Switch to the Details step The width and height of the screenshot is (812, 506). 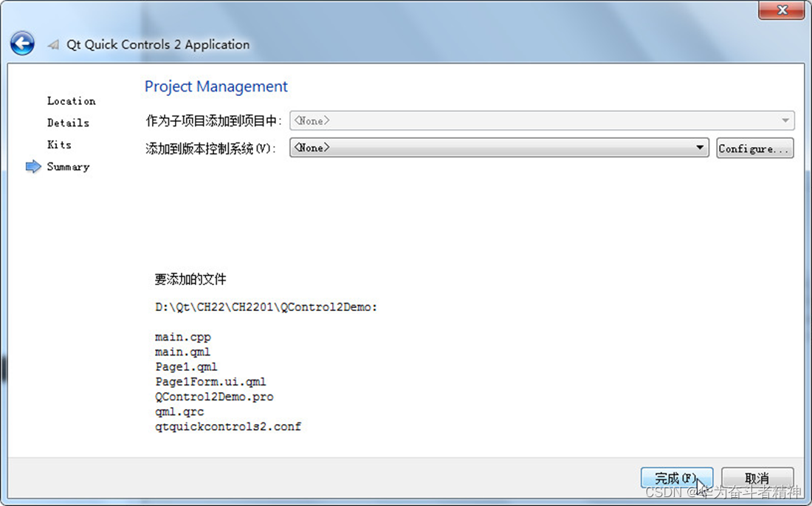[x=68, y=123]
